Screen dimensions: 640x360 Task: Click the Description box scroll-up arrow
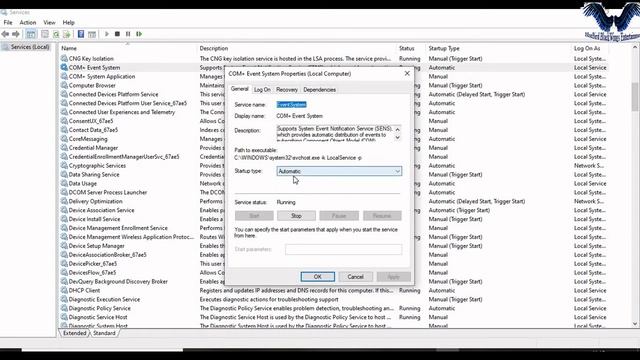point(398,129)
